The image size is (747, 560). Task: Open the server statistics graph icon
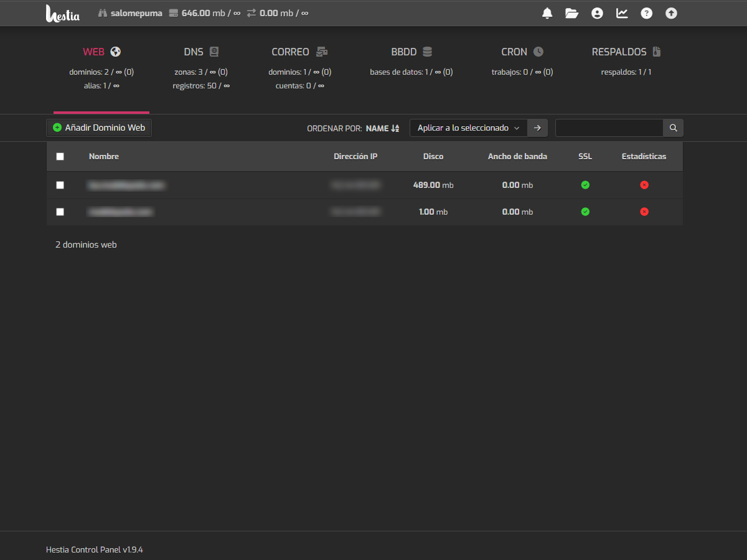point(622,12)
